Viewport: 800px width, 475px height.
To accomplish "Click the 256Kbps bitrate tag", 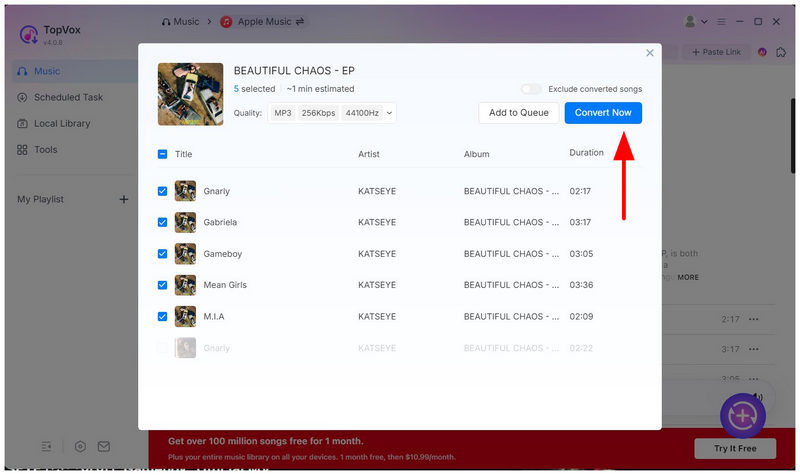I will (318, 113).
